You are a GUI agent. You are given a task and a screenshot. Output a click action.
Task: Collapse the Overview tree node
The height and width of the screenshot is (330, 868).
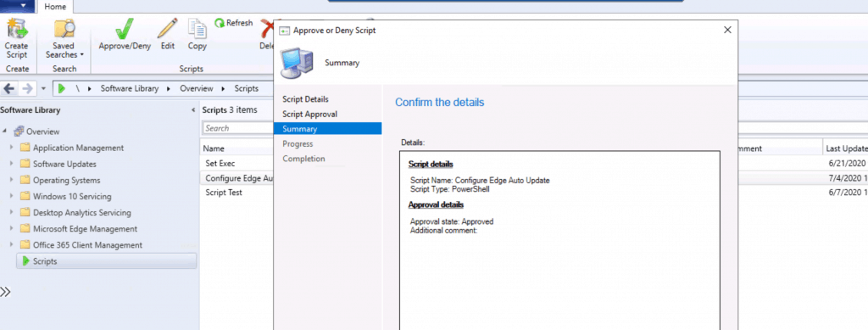click(x=6, y=131)
